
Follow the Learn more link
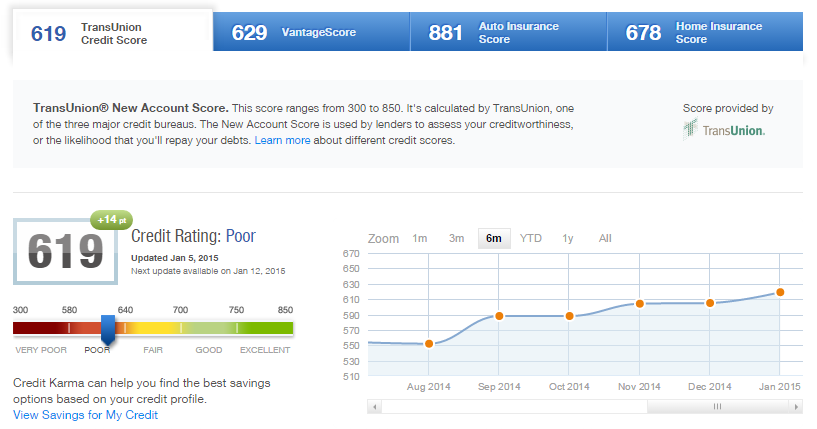pyautogui.click(x=282, y=140)
